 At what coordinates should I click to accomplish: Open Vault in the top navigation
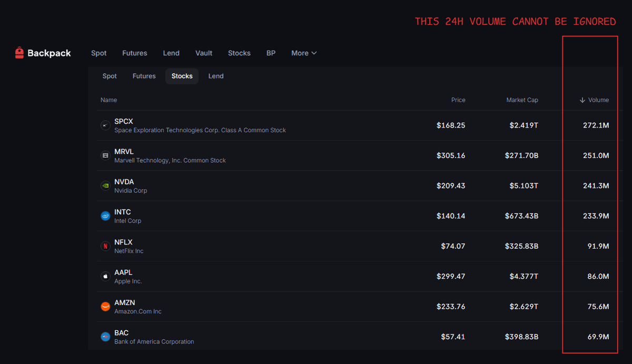204,53
